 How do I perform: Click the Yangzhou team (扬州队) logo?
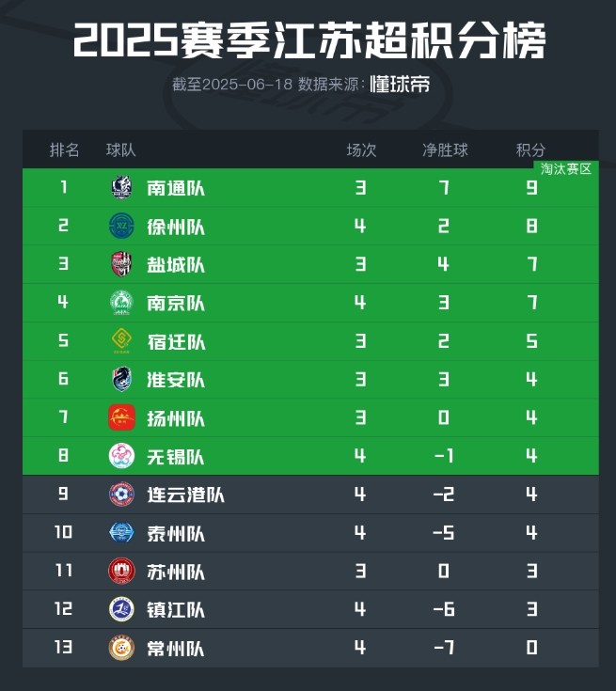(x=121, y=418)
